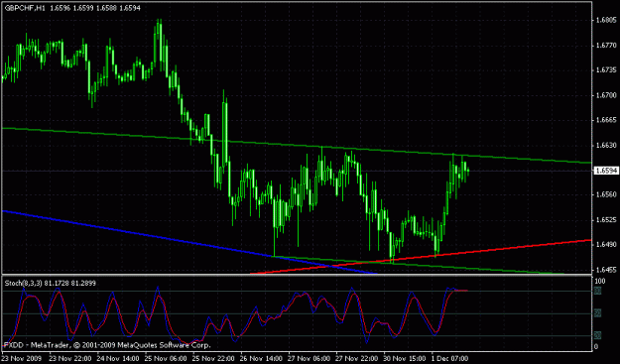Click the 1 Dec 07:00 time label
This screenshot has height=364, width=620.
[451, 359]
